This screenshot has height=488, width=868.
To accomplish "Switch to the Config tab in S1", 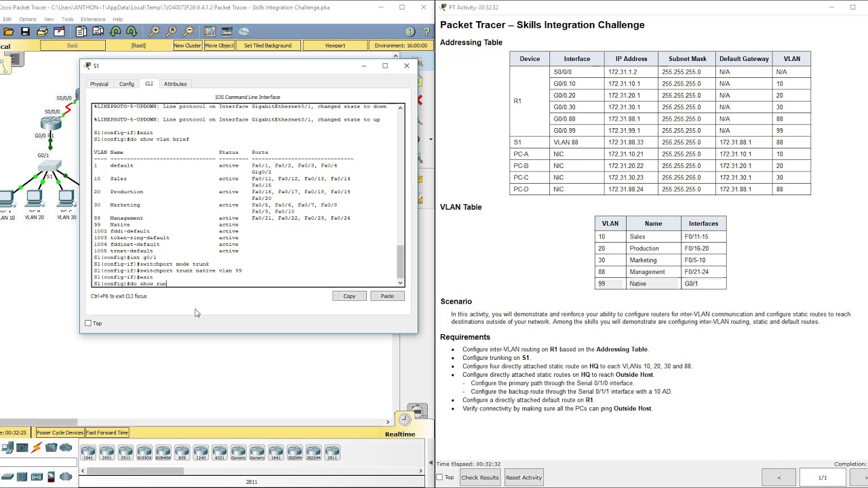I will click(x=127, y=84).
